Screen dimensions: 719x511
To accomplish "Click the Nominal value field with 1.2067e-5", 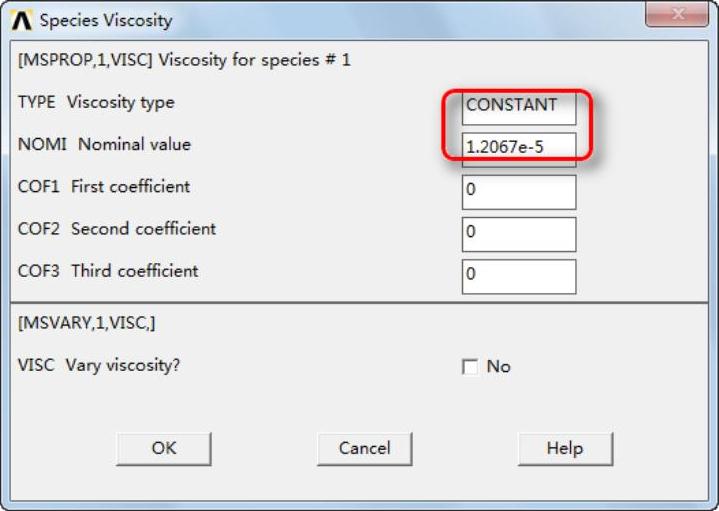I will pyautogui.click(x=518, y=148).
